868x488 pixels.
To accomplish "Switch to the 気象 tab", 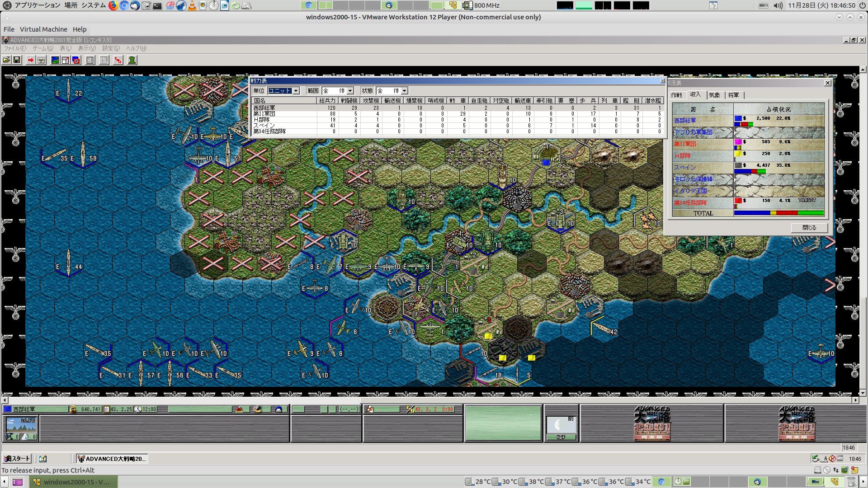I will (x=715, y=95).
